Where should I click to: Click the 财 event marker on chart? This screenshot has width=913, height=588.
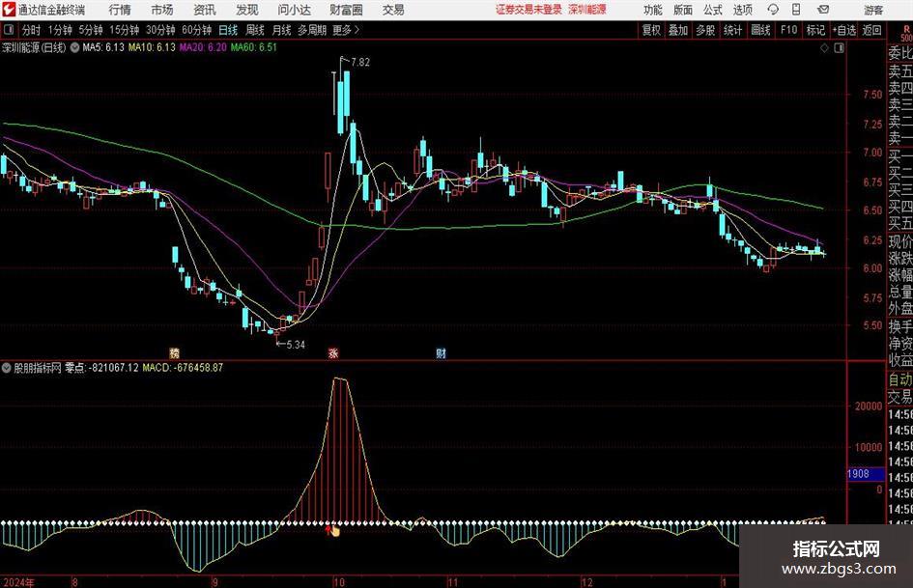click(x=441, y=352)
